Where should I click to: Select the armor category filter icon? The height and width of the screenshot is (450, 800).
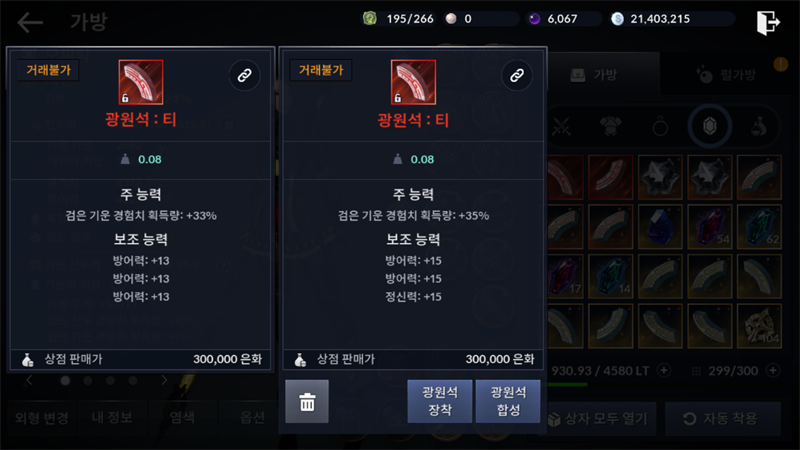(611, 126)
